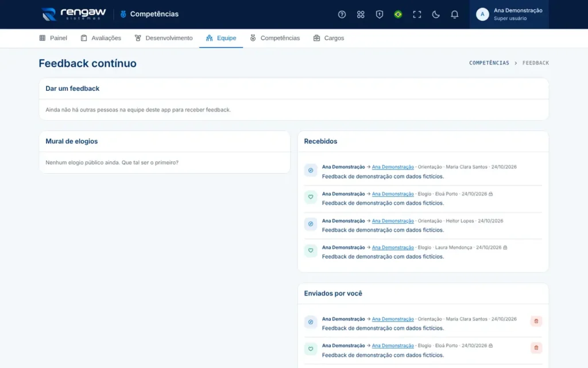Click the Enviados por você heading
The image size is (588, 368).
(x=333, y=293)
